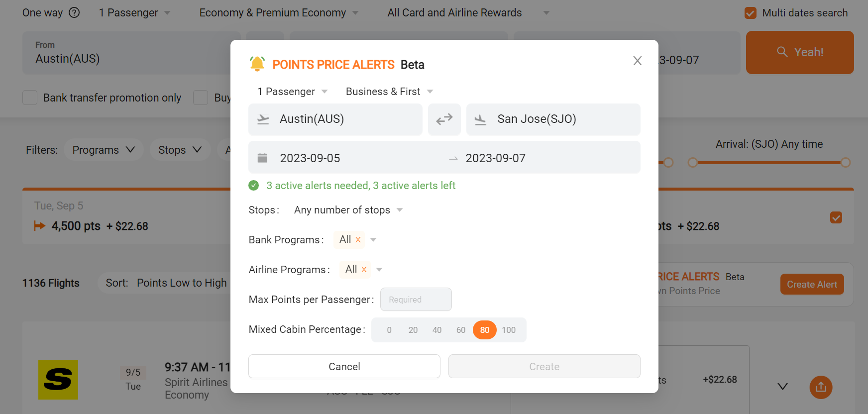Remove the All tag in Airline Programs
Image resolution: width=868 pixels, height=414 pixels.
pyautogui.click(x=364, y=270)
